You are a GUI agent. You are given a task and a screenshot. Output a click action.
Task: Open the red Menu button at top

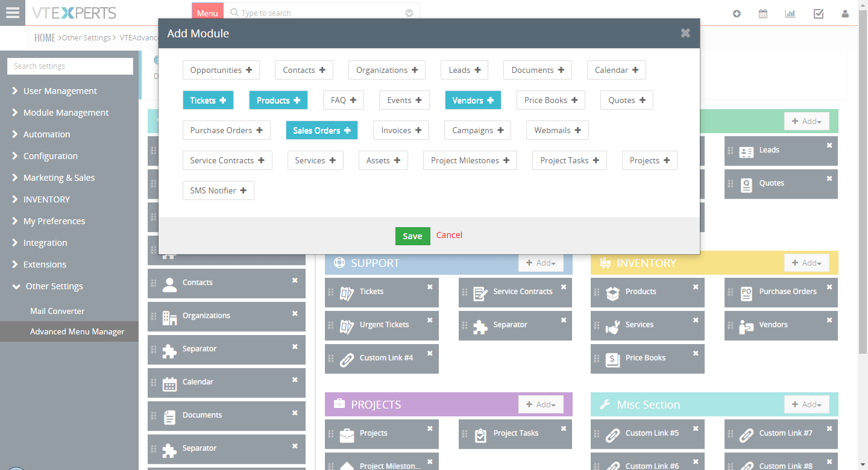pyautogui.click(x=207, y=11)
